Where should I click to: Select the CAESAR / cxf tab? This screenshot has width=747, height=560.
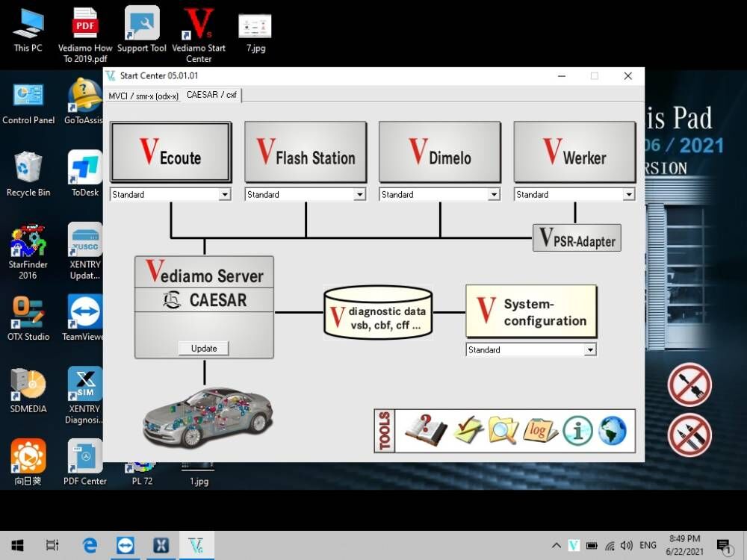pyautogui.click(x=211, y=95)
